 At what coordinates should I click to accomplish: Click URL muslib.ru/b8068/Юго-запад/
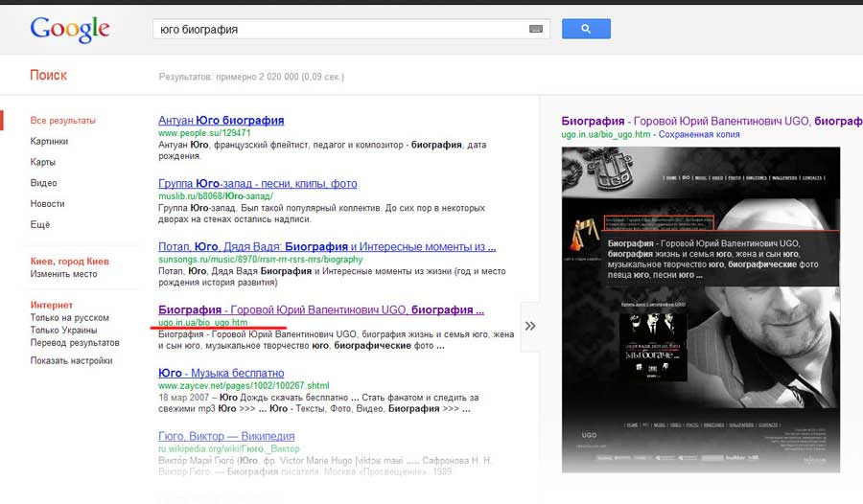click(215, 195)
